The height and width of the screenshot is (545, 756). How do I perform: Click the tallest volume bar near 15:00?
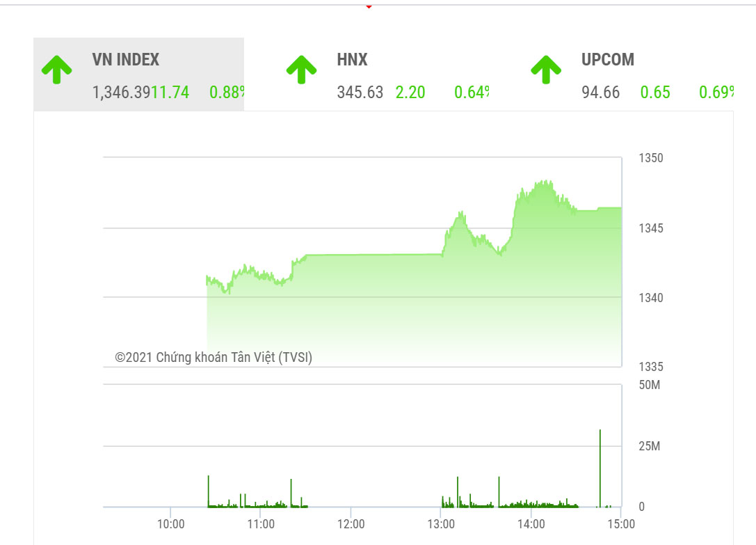(600, 468)
